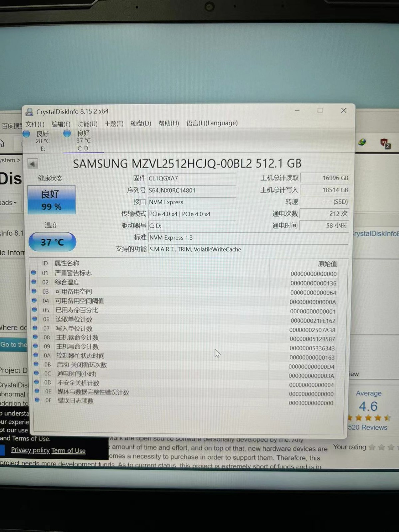This screenshot has height=532, width=399.
Task: Click the supported features field S.M.A.R.T., TRIM
Action: (248, 249)
